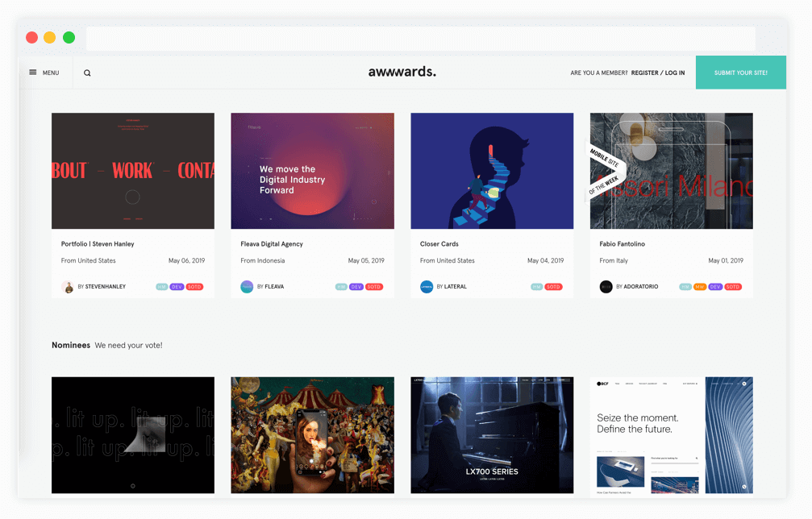Click REGISTER / LOG IN link
Image resolution: width=812 pixels, height=519 pixels.
point(658,73)
